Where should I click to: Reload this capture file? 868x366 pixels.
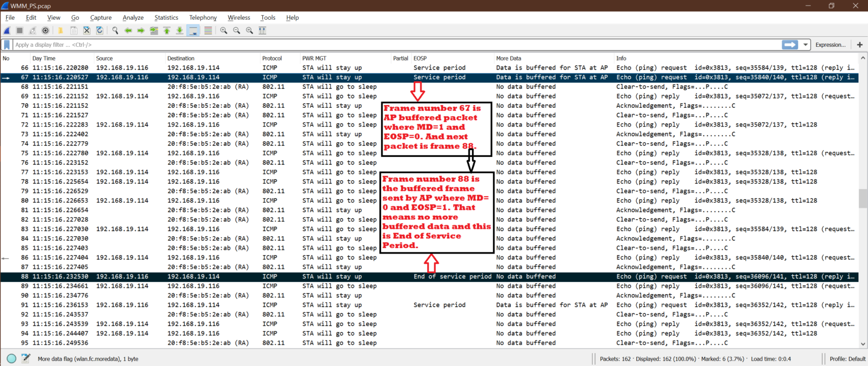coord(99,30)
